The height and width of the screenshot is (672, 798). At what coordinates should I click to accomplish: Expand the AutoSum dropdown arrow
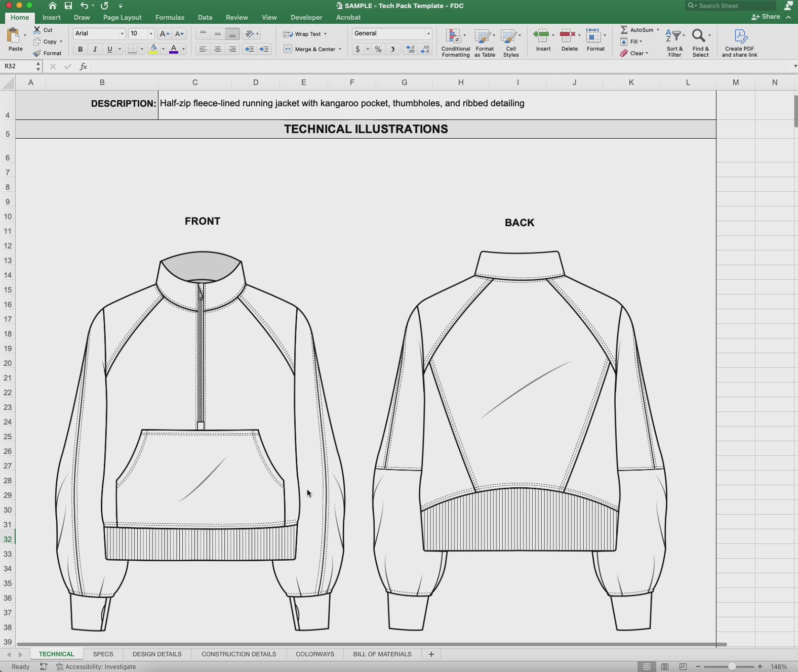click(x=658, y=30)
